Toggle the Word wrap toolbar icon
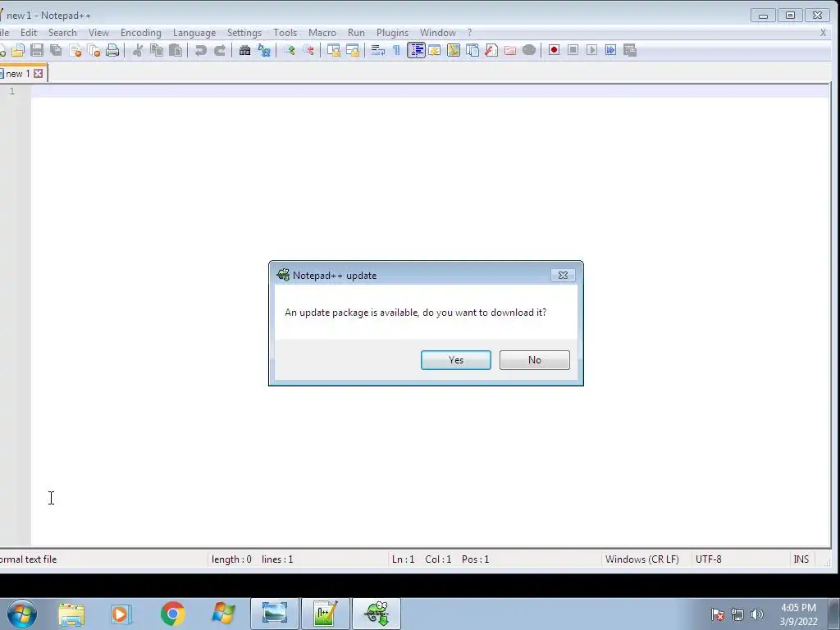840x630 pixels. 377,50
